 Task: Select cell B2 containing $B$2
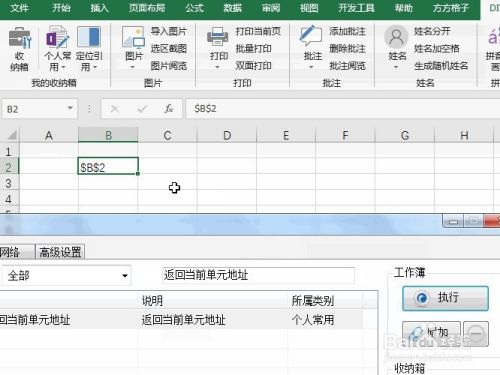pos(108,166)
